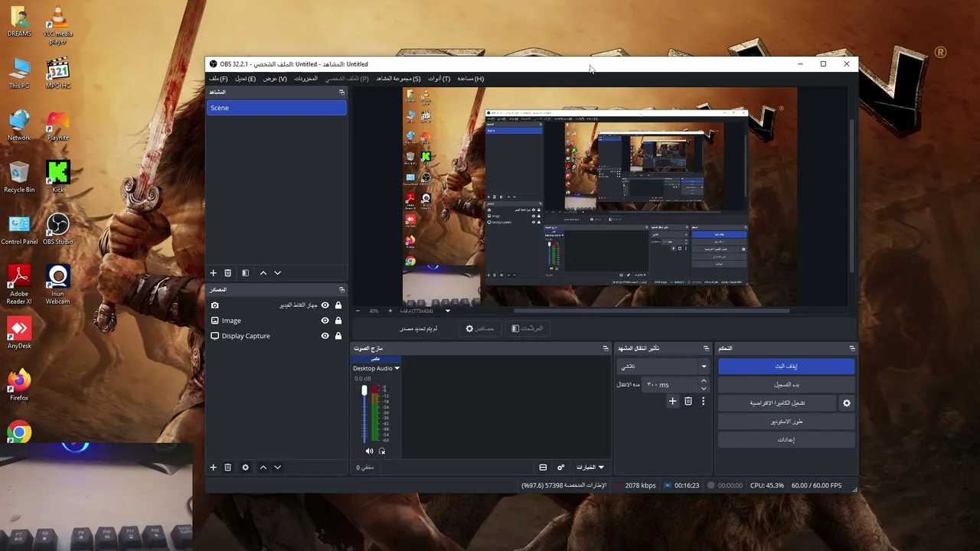Stop streaming blue button

coord(786,366)
